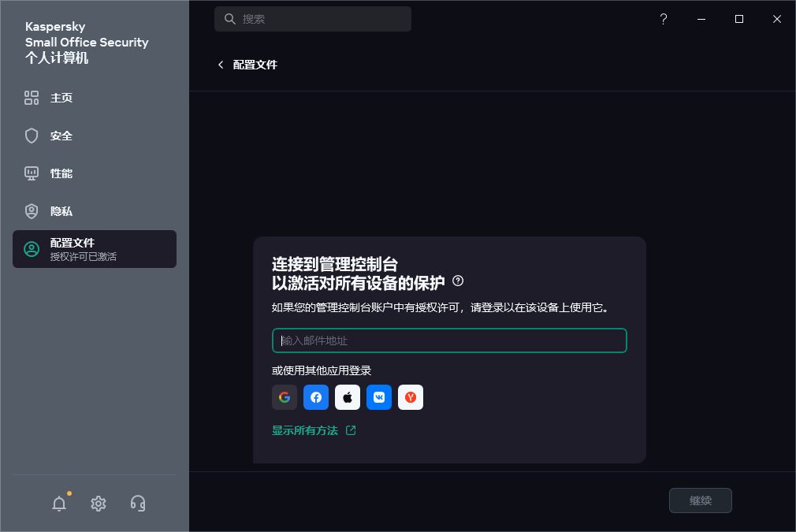Click the notifications bell icon
Viewport: 796px width, 532px height.
[59, 503]
